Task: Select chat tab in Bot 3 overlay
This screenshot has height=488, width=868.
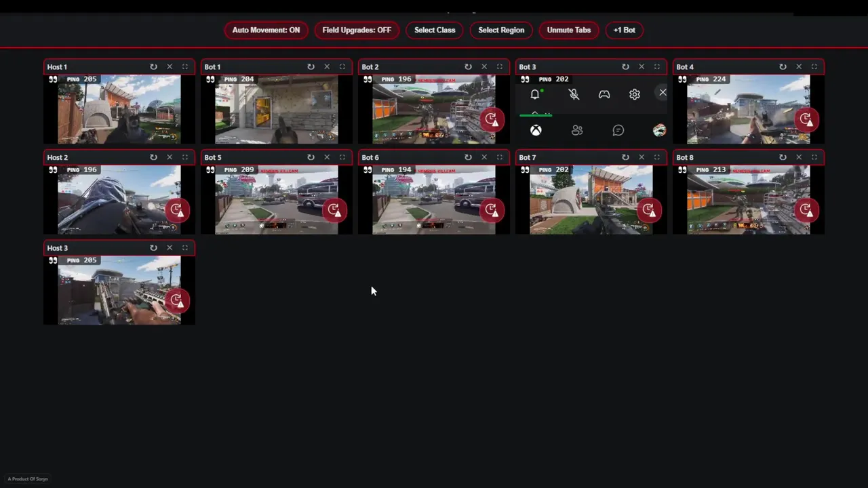Action: point(618,130)
